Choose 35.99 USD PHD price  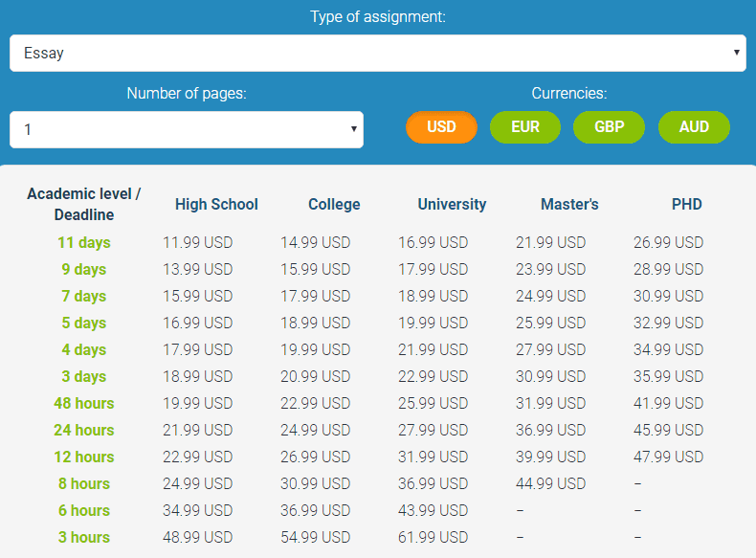[x=668, y=376]
